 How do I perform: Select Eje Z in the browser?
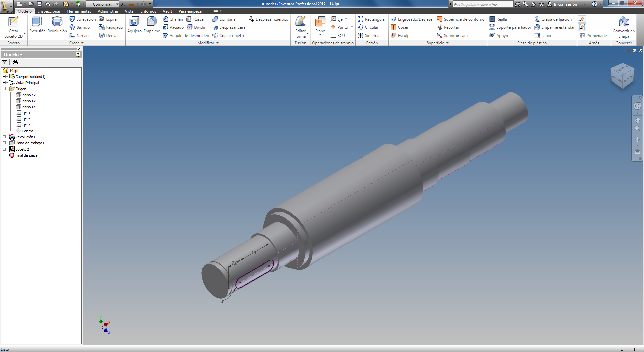point(23,125)
